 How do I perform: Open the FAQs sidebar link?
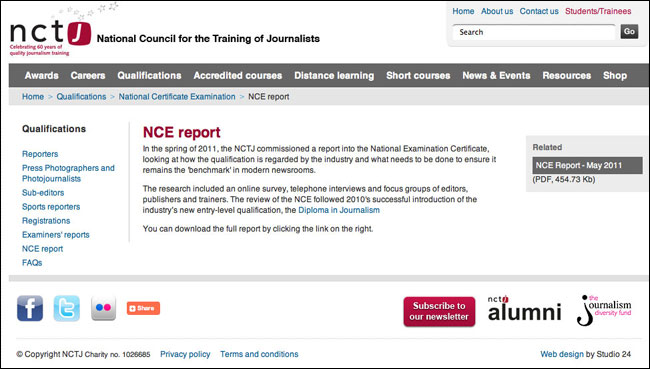[32, 263]
